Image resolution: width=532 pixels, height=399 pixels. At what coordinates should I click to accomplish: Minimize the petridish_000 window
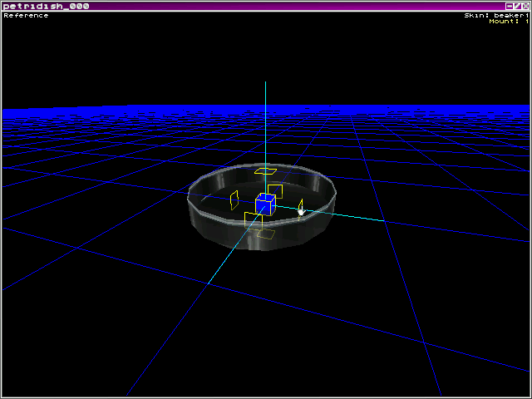(509, 6)
